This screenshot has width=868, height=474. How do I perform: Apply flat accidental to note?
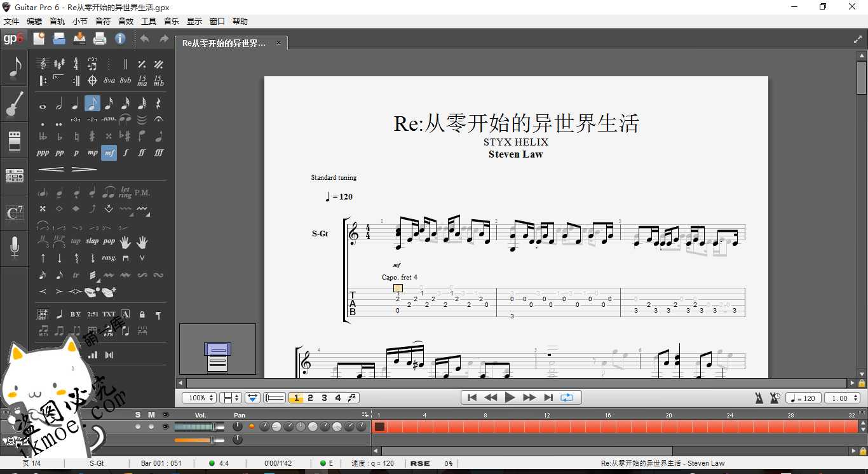[59, 136]
